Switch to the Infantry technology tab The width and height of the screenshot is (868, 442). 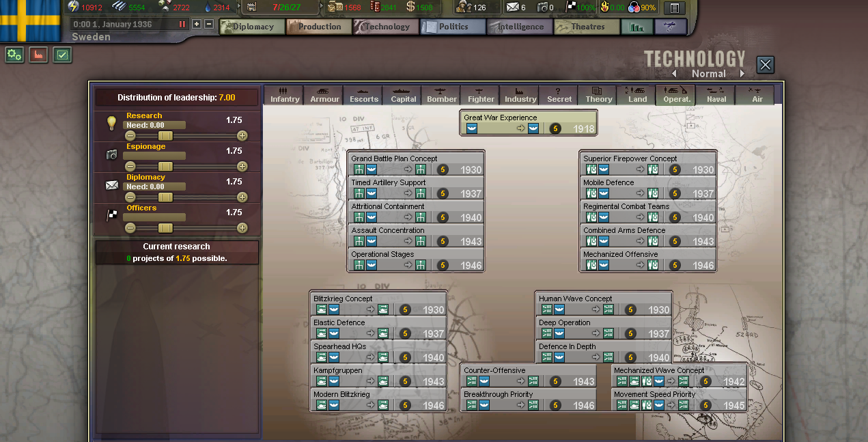pyautogui.click(x=285, y=95)
